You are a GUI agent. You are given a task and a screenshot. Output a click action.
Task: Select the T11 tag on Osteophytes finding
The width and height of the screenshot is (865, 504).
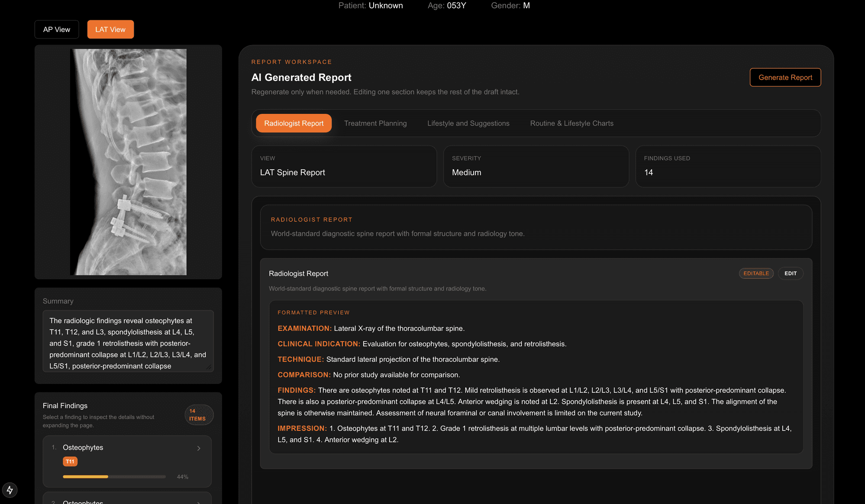(x=70, y=462)
